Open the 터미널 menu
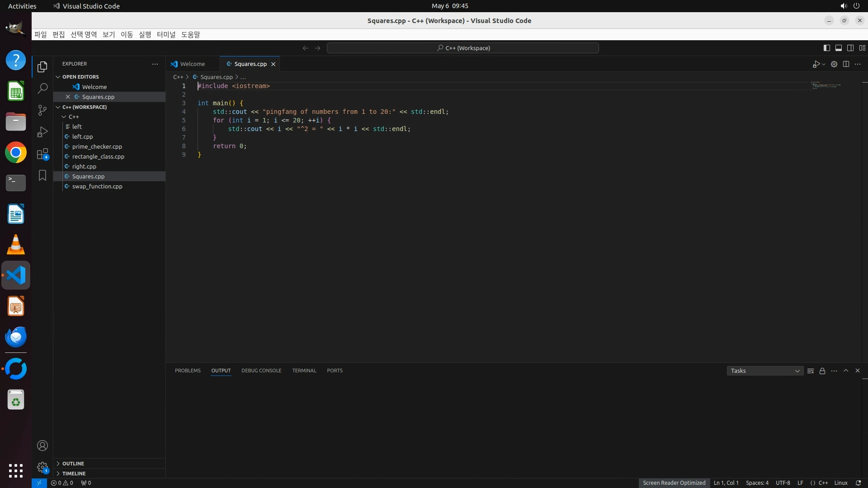 coord(166,35)
